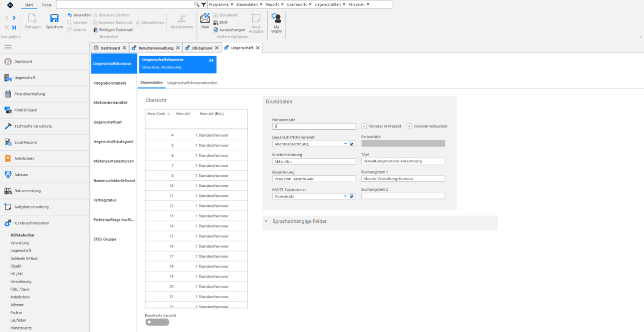Switch to the DB-Explorer tab
Screen dimensions: 644x332
(201, 48)
